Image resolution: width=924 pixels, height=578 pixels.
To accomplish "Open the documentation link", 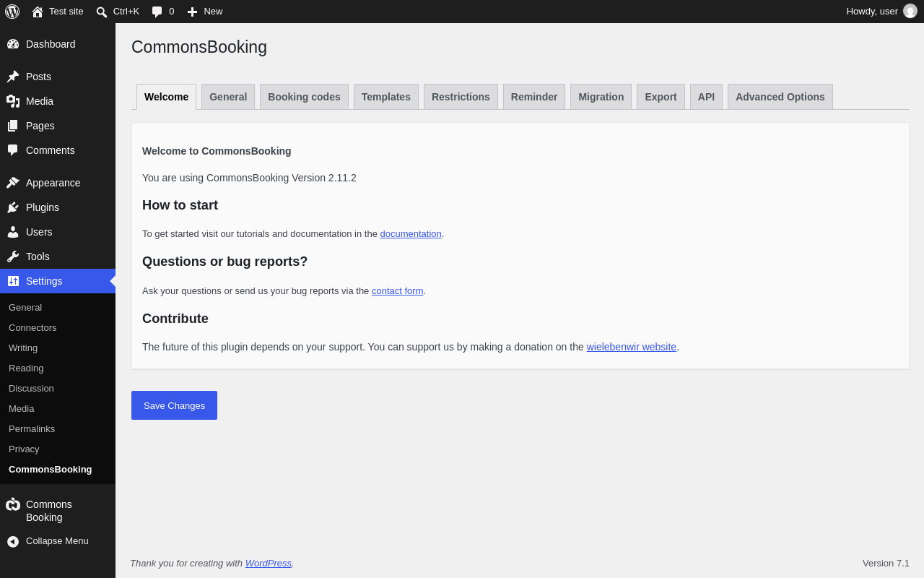I will [x=411, y=233].
